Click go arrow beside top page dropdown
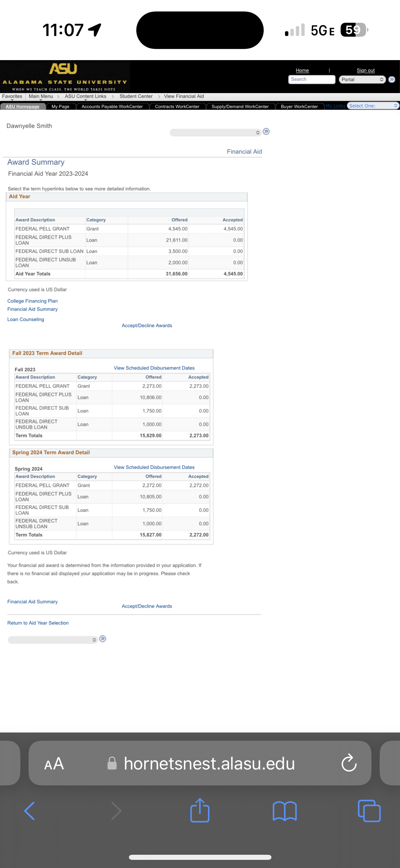 click(x=266, y=131)
